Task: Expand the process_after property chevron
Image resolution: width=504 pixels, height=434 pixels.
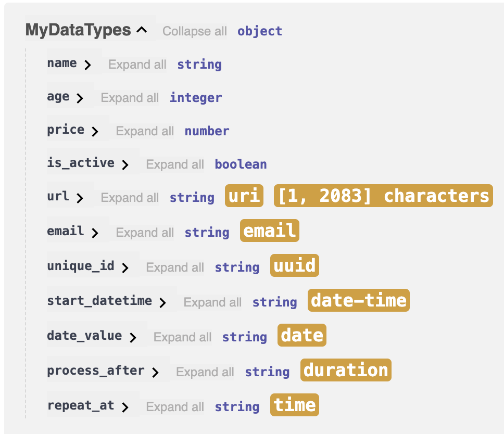Action: [155, 373]
